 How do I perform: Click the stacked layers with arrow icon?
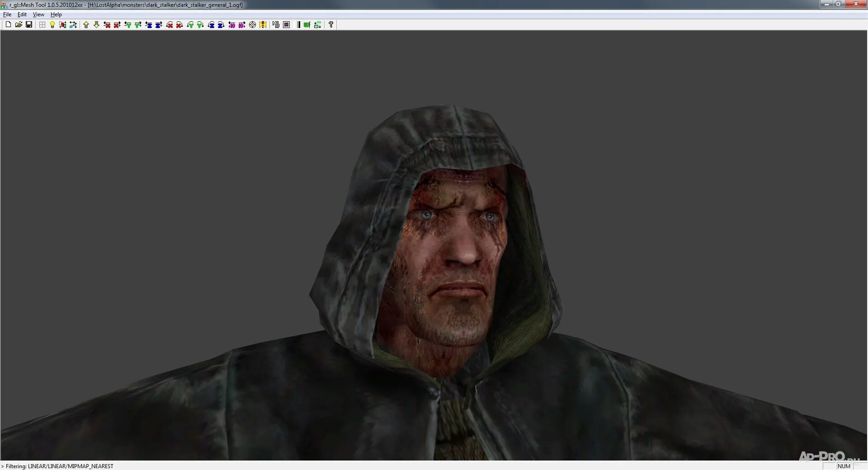point(318,25)
